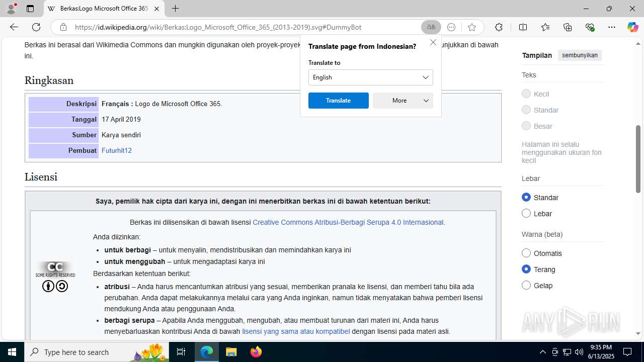This screenshot has width=644, height=362.
Task: Open Creative Commons Atribusi-Berbagi Serupa 4.0 link
Action: 348,222
